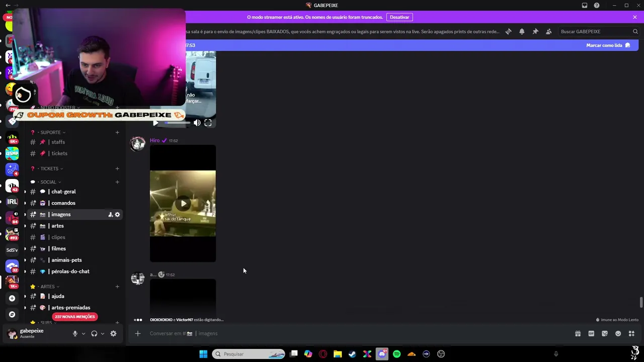644x362 pixels.
Task: Open the Threads icon in channel header
Action: click(509, 31)
